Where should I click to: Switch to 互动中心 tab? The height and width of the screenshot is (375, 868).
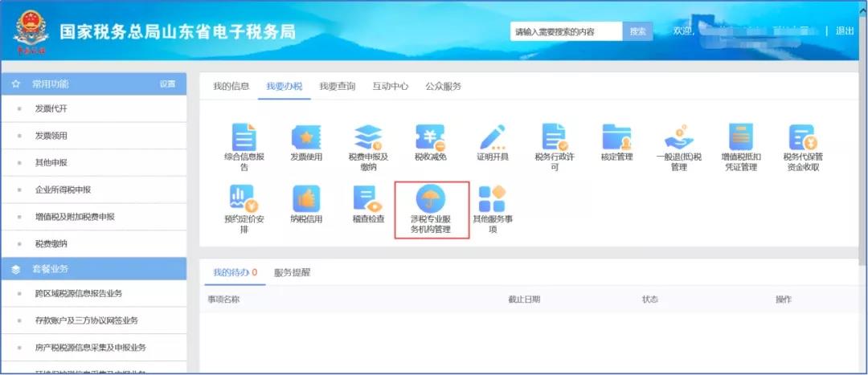[391, 86]
